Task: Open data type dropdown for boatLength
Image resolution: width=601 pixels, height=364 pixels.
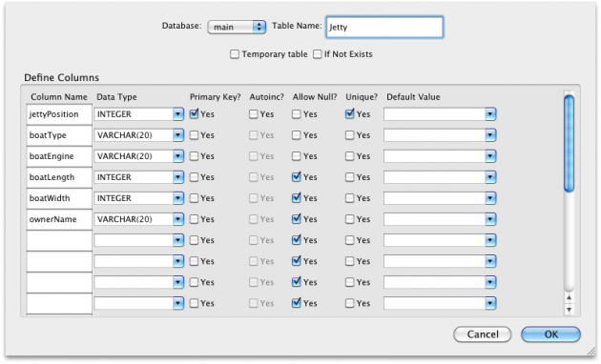Action: (x=178, y=177)
